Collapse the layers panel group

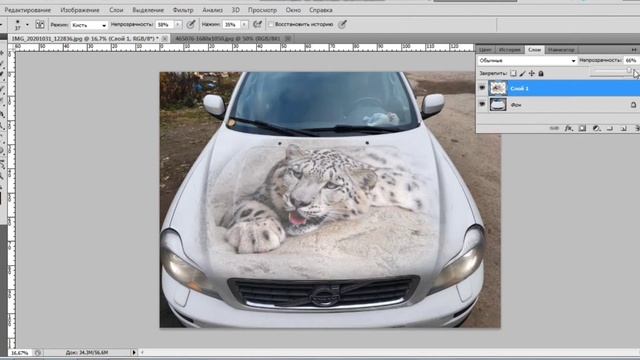(634, 49)
